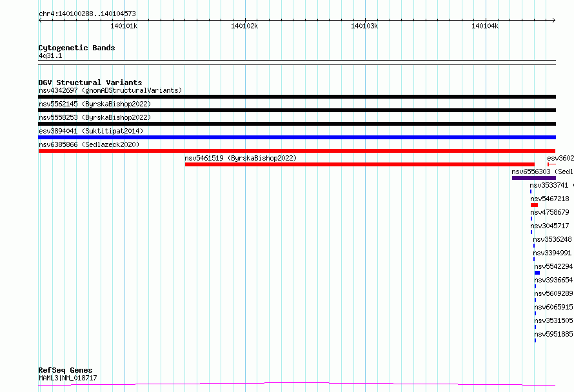Open variant label nsv5542294
The height and width of the screenshot is (392, 574).
[553, 266]
